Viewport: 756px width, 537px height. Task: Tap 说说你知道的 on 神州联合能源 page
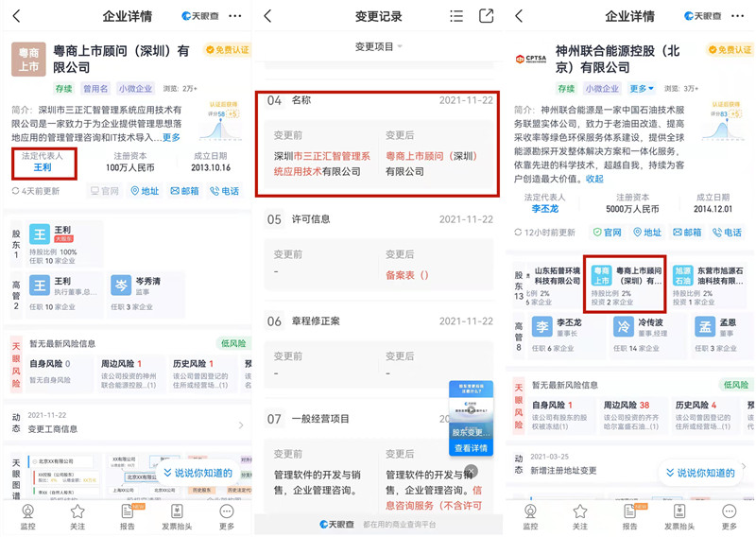coord(700,473)
